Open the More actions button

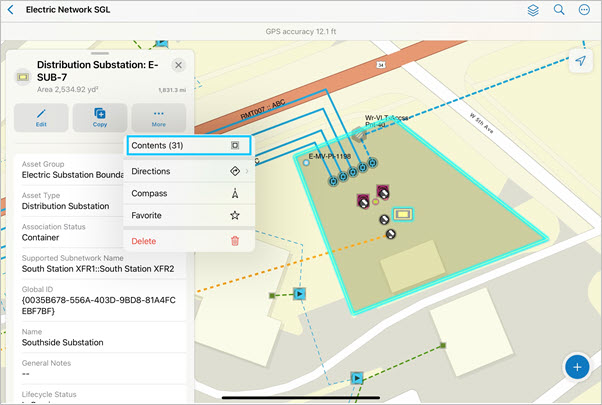click(158, 117)
